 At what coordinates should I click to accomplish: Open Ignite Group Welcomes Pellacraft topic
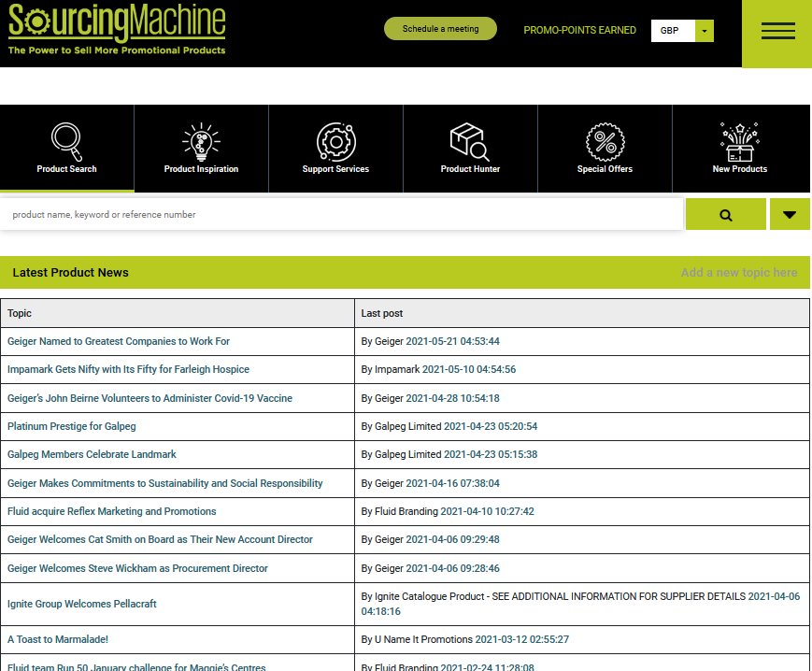pos(82,604)
